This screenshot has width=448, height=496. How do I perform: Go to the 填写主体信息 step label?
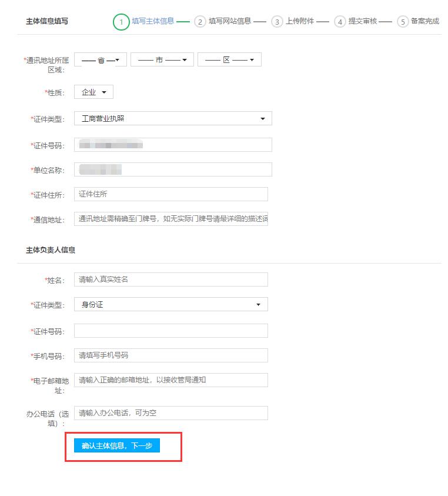(153, 21)
